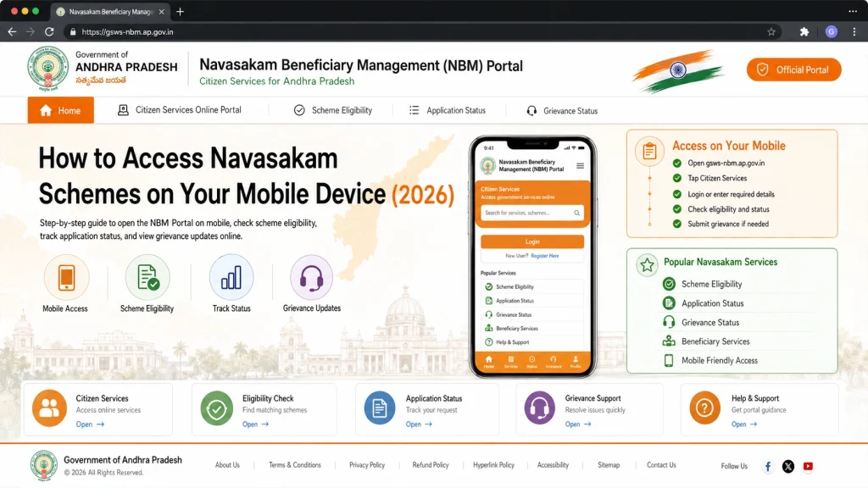Select the Track Status bar chart icon
The height and width of the screenshot is (488, 868).
(231, 277)
